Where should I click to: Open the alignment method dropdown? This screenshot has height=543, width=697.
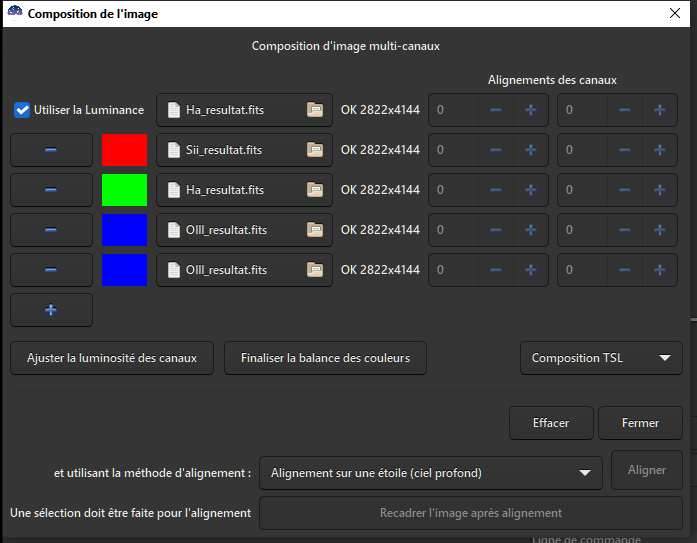pyautogui.click(x=431, y=473)
